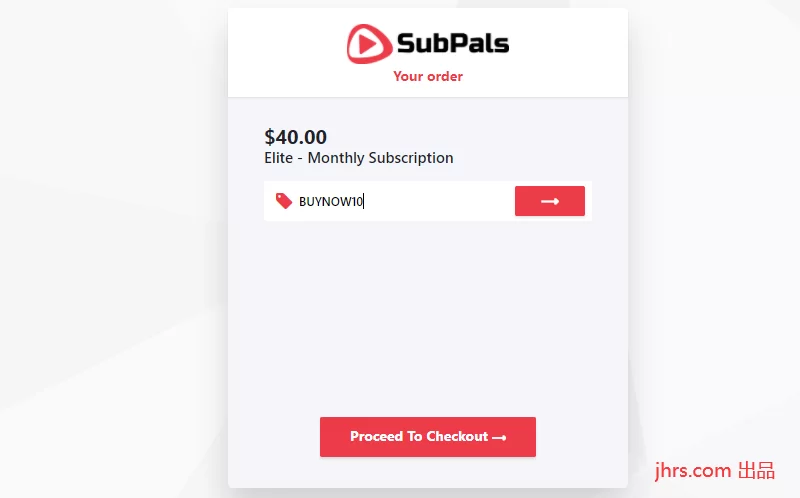Click empty space to the right of BUYNOW10 text
800x498 pixels.
(440, 202)
